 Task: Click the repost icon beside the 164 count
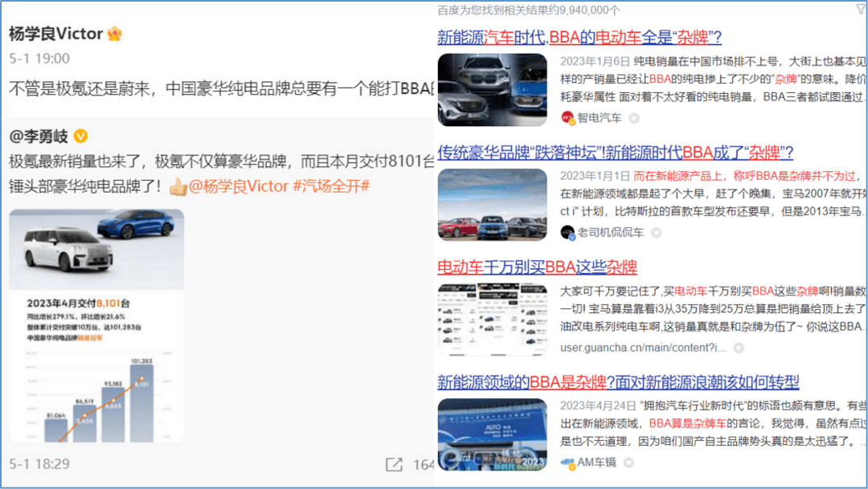point(394,465)
